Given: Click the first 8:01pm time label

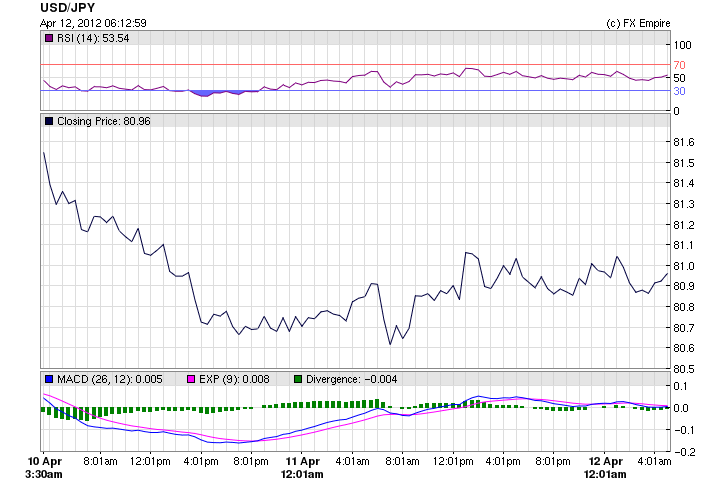Looking at the screenshot, I should [x=251, y=462].
